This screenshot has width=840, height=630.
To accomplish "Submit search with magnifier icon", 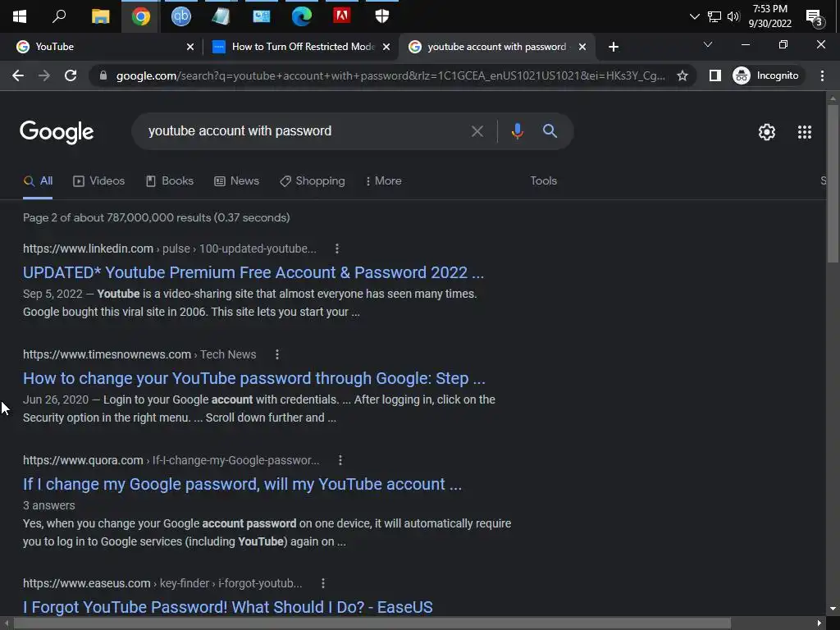I will (550, 131).
